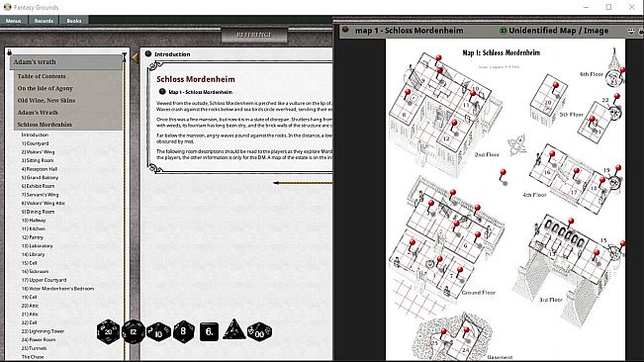644x362 pixels.
Task: Click map window link icon before title
Action: click(x=345, y=30)
